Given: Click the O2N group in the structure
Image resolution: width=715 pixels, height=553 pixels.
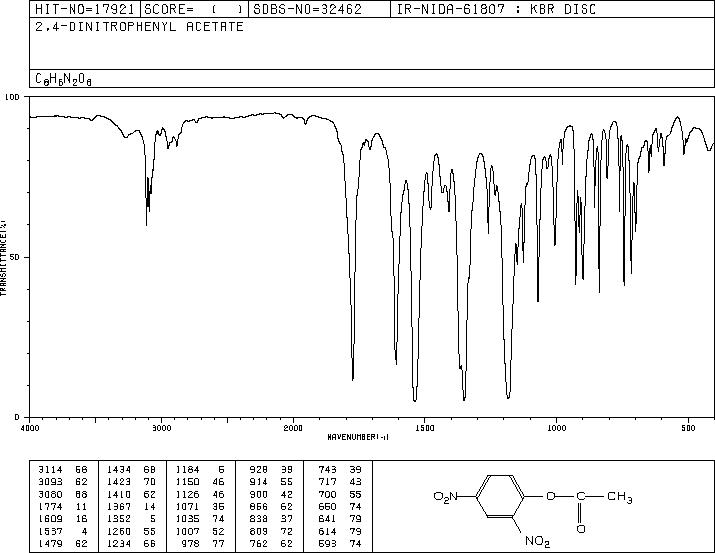Looking at the screenshot, I should click(445, 496).
